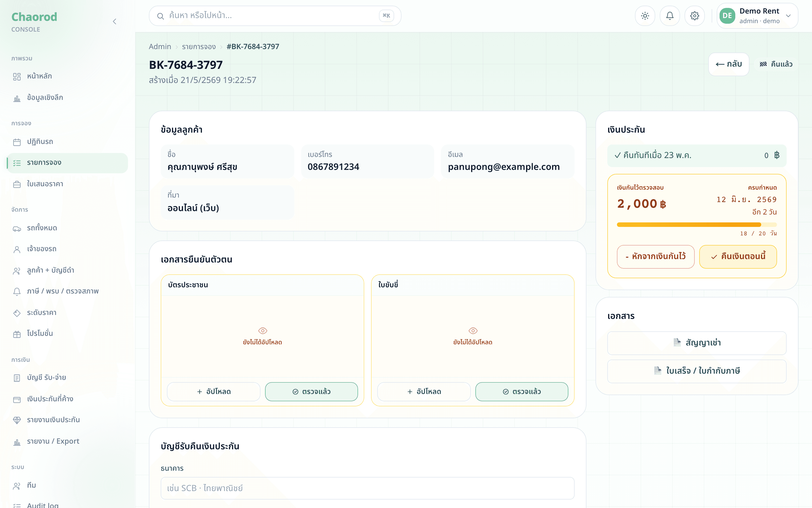Open รถทั้งหมด vehicles page
Viewport: 812px width, 508px height.
67,228
